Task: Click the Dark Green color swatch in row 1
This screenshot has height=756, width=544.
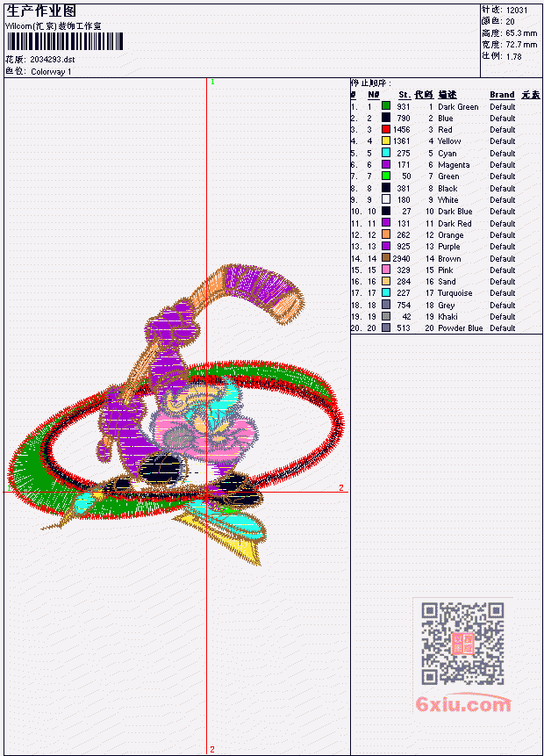Action: [386, 105]
